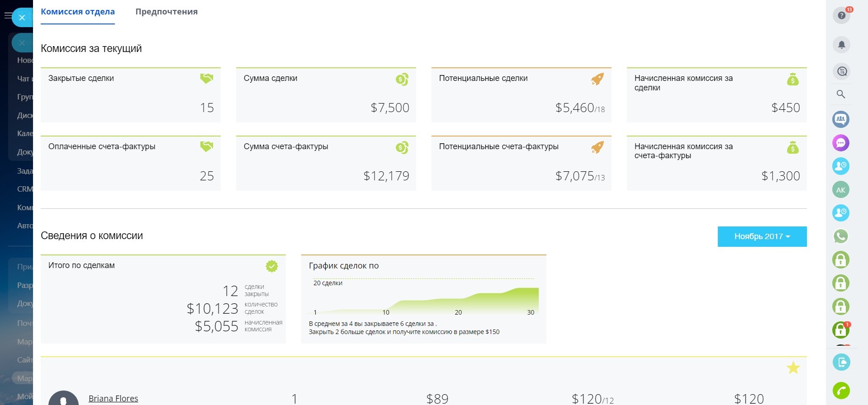The width and height of the screenshot is (868, 405).
Task: Click the purple chat bubble icon
Action: (841, 143)
